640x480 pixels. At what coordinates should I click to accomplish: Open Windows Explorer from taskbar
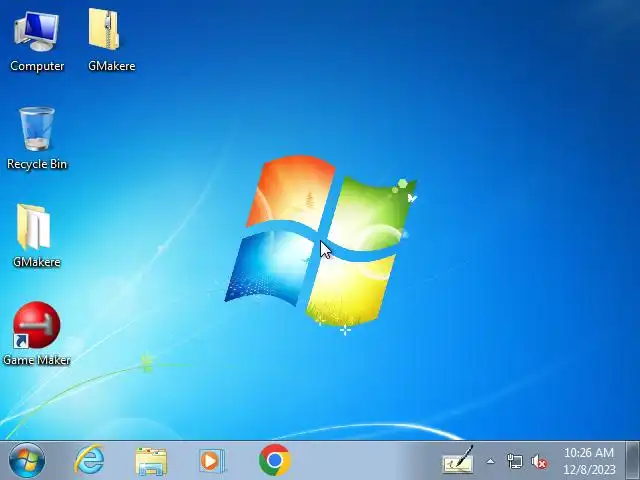click(151, 461)
